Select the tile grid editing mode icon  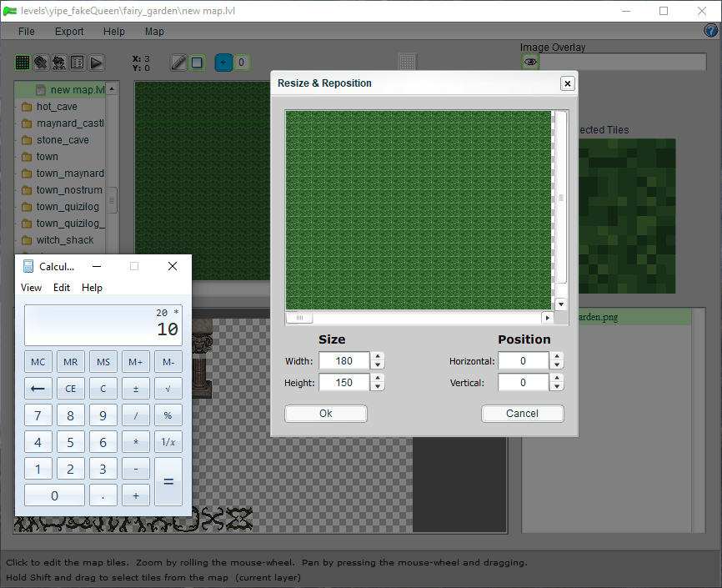23,63
